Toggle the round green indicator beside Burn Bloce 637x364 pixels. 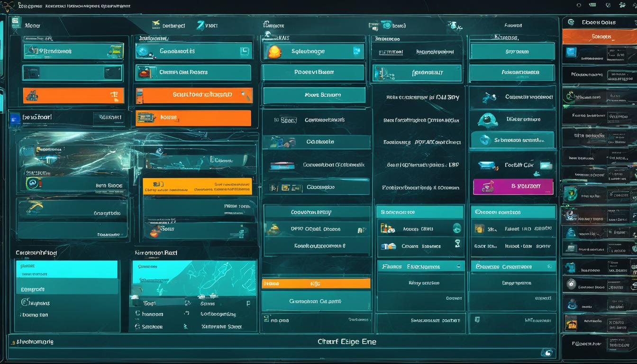[33, 183]
